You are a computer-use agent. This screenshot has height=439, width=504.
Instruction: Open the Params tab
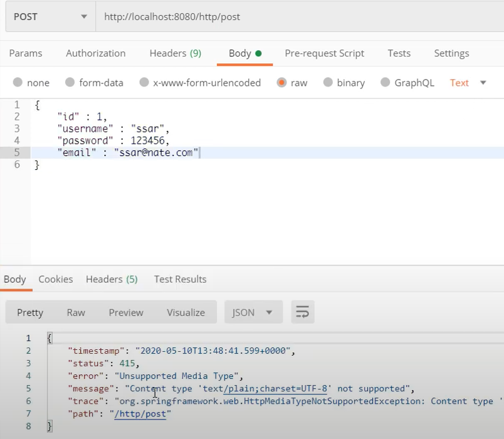(26, 53)
